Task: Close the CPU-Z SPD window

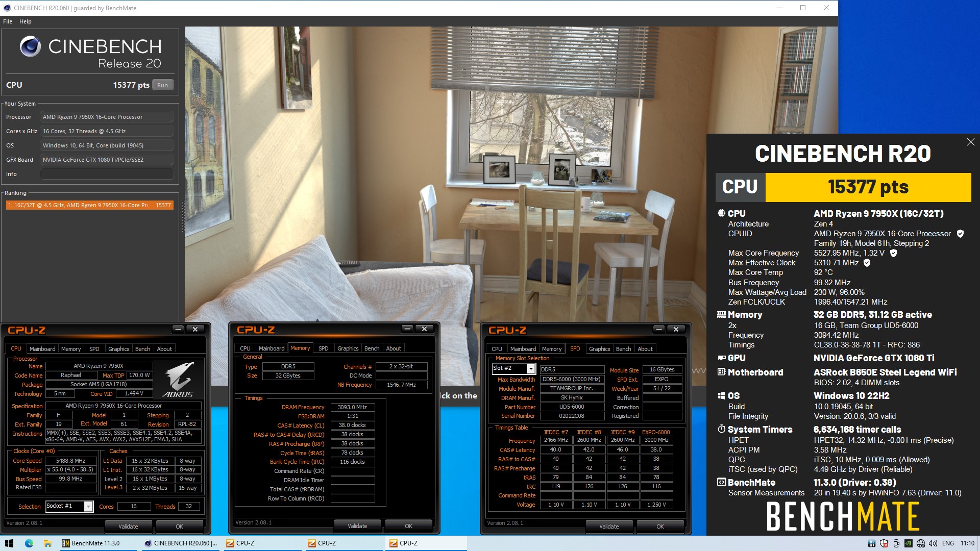Action: click(676, 329)
